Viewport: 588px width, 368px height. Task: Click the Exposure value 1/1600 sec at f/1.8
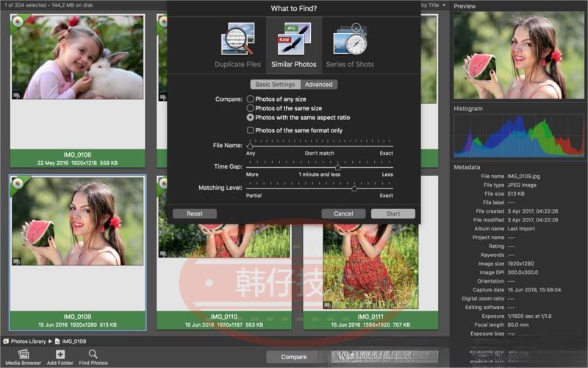(529, 316)
